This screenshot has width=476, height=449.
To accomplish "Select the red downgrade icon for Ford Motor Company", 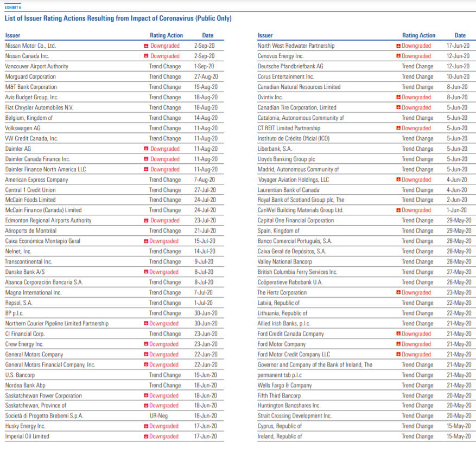I will [398, 344].
